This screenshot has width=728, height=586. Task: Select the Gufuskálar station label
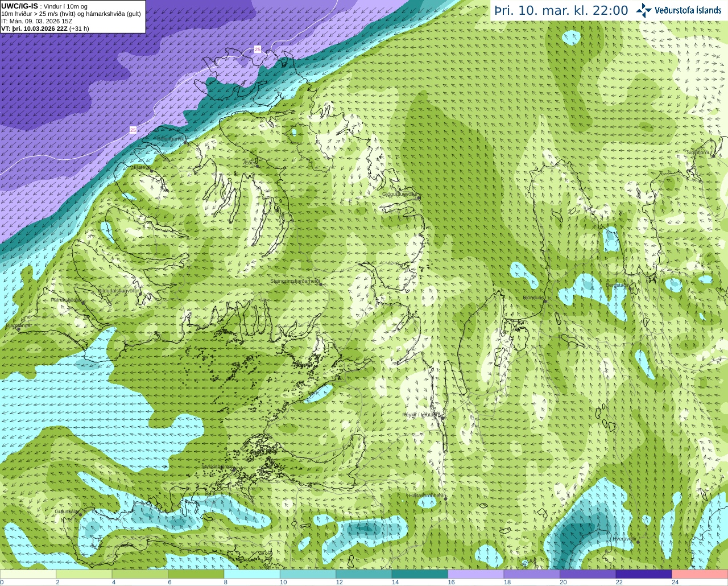click(x=67, y=511)
